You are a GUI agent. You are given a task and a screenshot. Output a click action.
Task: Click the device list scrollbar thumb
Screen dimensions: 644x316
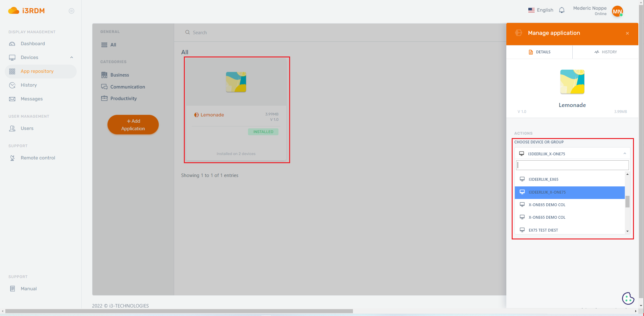pyautogui.click(x=627, y=202)
